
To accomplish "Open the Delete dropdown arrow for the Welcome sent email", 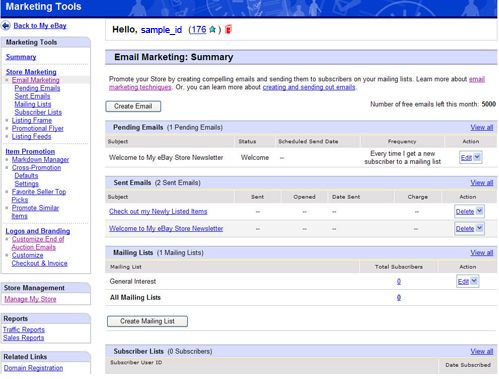I will [479, 228].
